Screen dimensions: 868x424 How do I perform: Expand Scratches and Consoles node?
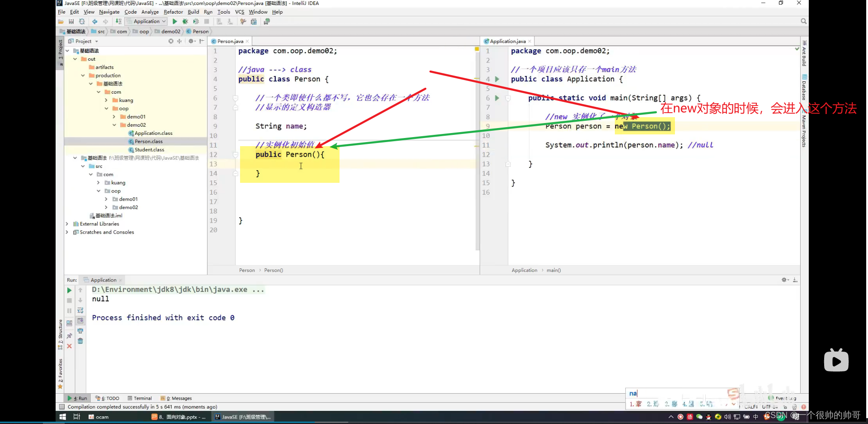pos(67,232)
